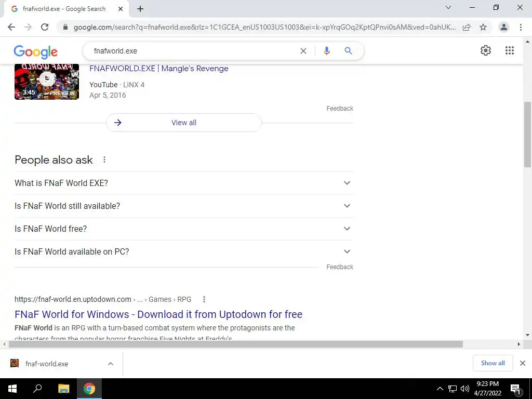The height and width of the screenshot is (399, 532).
Task: Click the horizontal scrollbar thumb
Action: 236,344
